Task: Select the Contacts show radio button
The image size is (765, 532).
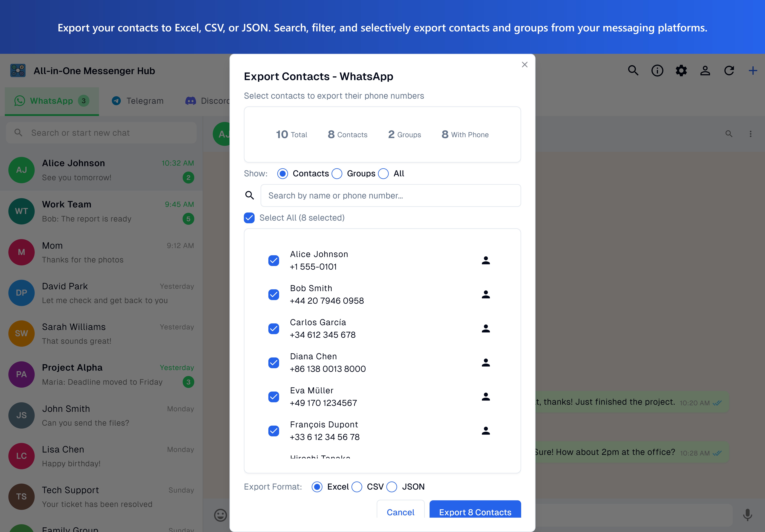Action: coord(283,174)
